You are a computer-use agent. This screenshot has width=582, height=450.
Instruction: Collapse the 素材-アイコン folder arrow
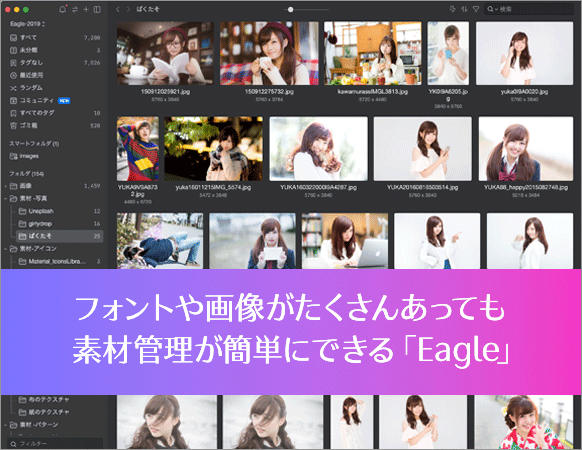[x=6, y=249]
